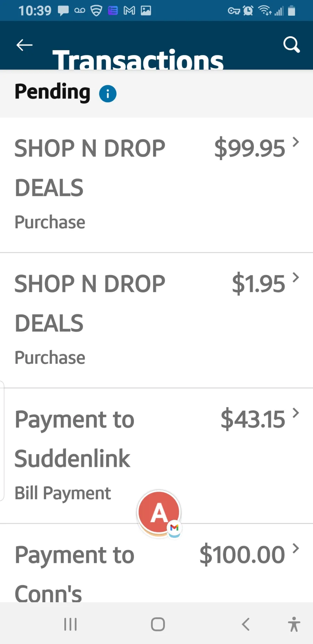This screenshot has width=313, height=644.
Task: Tap the Transactions title text
Action: (138, 59)
